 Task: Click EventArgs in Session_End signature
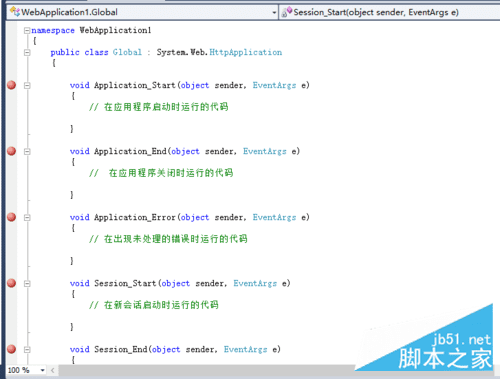click(245, 349)
